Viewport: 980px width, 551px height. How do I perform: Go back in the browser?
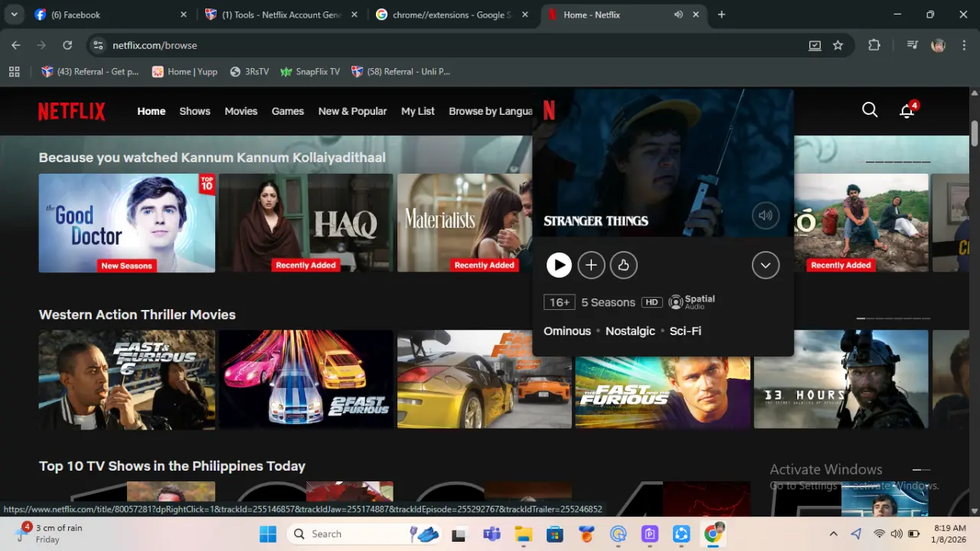click(x=16, y=45)
